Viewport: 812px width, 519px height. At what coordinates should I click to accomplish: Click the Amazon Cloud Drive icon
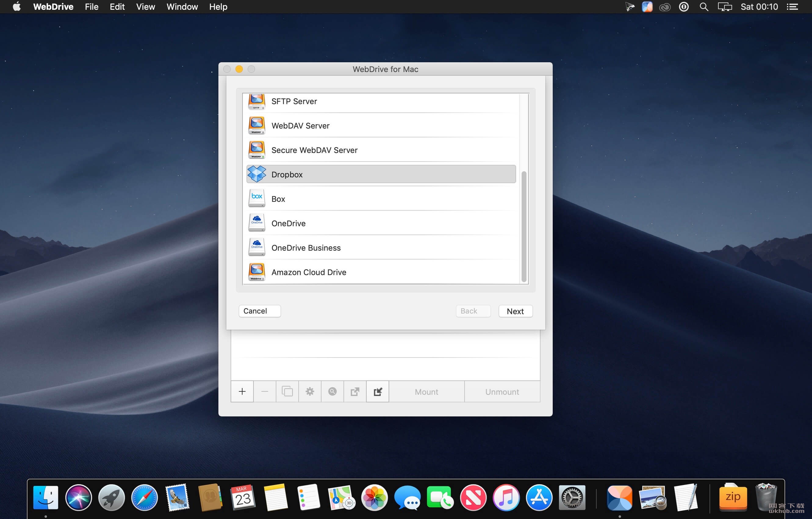tap(257, 272)
